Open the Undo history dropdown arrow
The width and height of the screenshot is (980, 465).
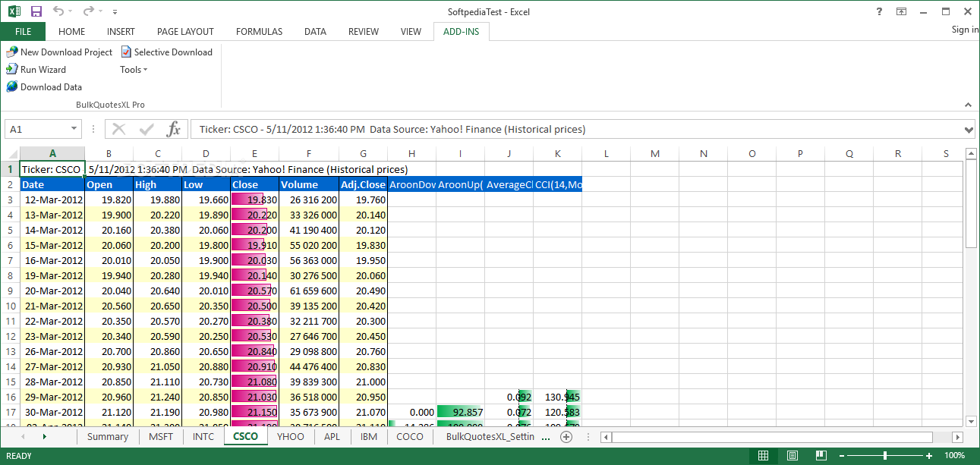[x=71, y=12]
